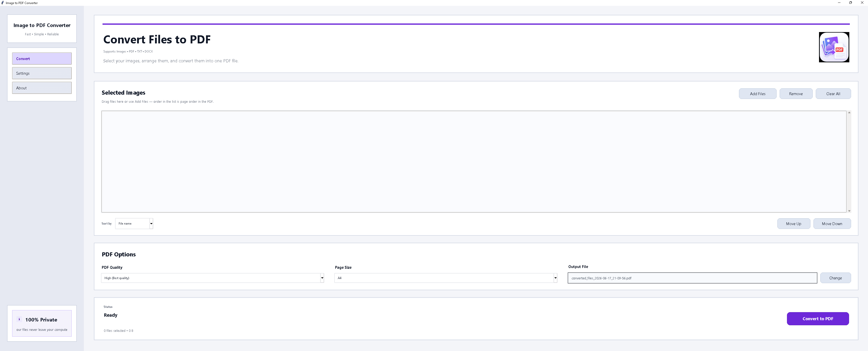Close the Image to PDF Converter window

point(862,3)
